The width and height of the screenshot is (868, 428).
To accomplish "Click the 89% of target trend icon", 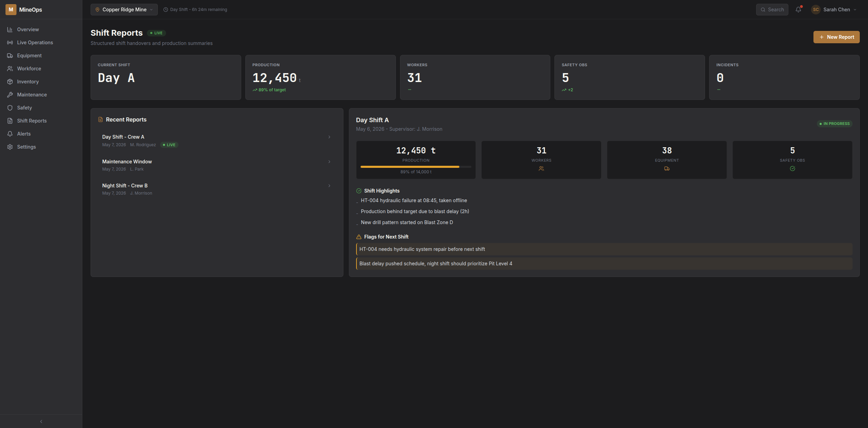I will (255, 90).
